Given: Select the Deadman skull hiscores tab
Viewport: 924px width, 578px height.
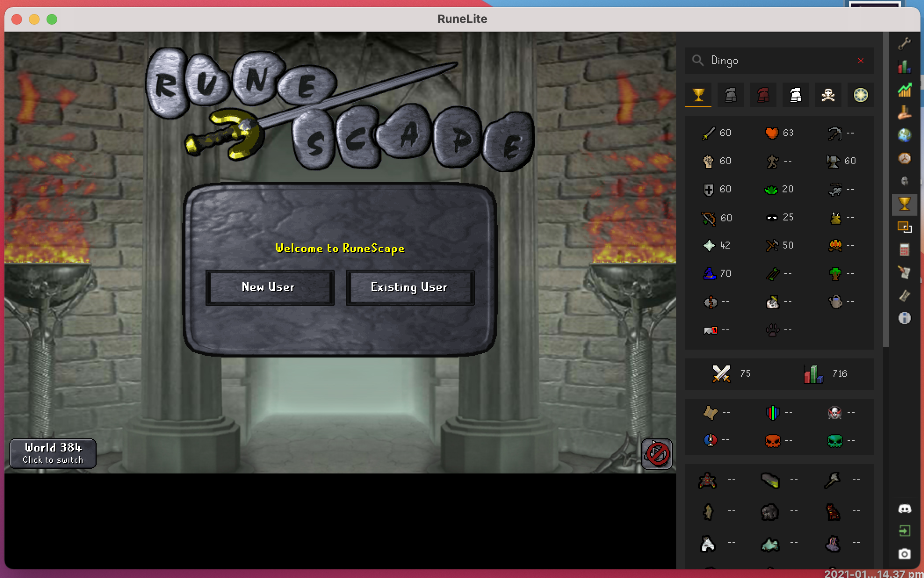Looking at the screenshot, I should point(828,95).
